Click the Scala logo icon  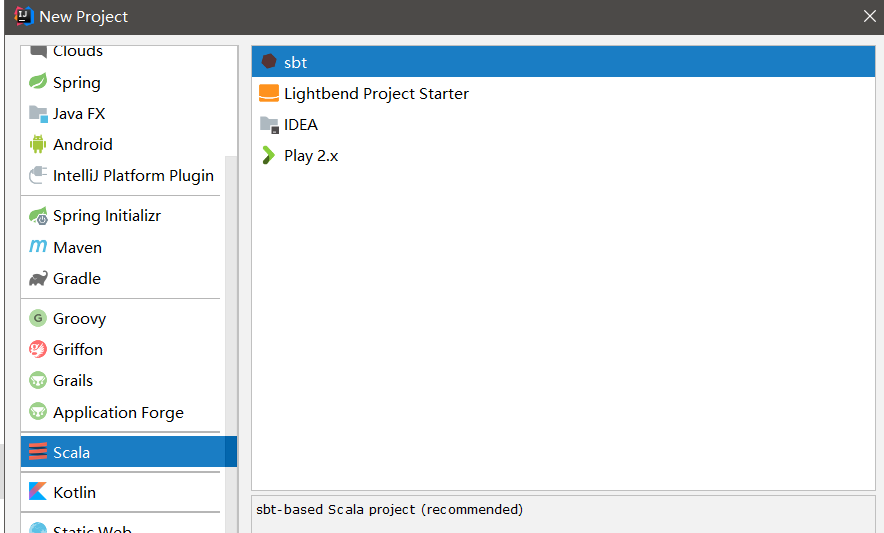click(x=38, y=452)
